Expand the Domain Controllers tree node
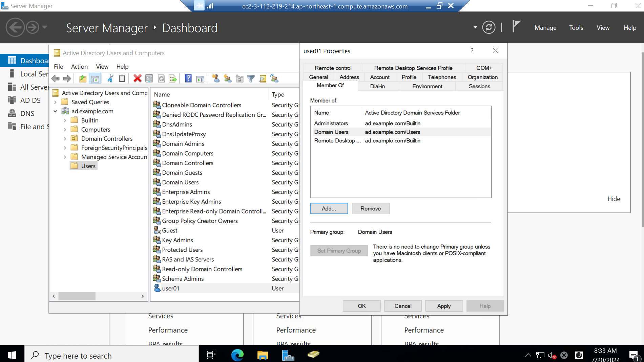The image size is (644, 362). tap(65, 139)
